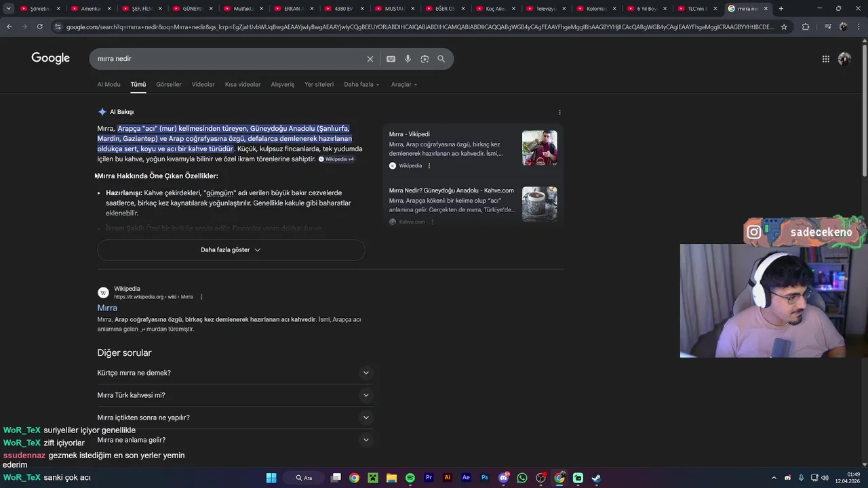Submit search with magnifier icon
The height and width of the screenshot is (488, 868).
click(x=441, y=59)
